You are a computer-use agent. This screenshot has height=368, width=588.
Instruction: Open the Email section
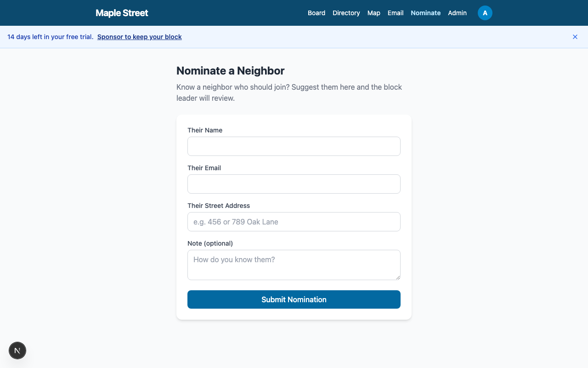pyautogui.click(x=396, y=13)
